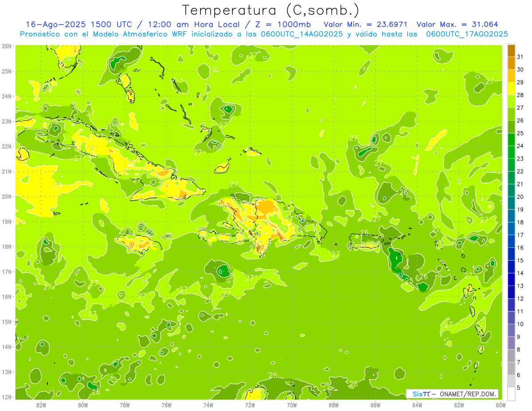The height and width of the screenshot is (411, 532).
Task: Click the brown legend swatch above 31
Action: click(x=511, y=51)
